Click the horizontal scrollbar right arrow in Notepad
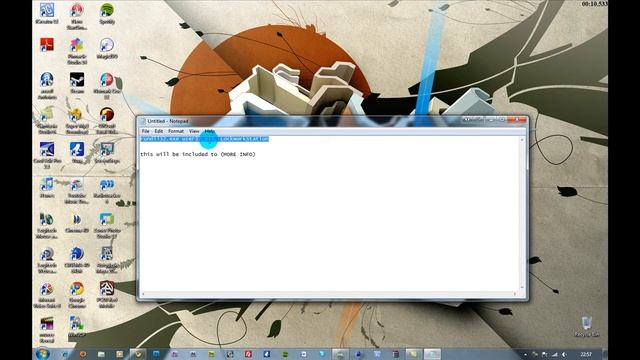 click(x=515, y=294)
